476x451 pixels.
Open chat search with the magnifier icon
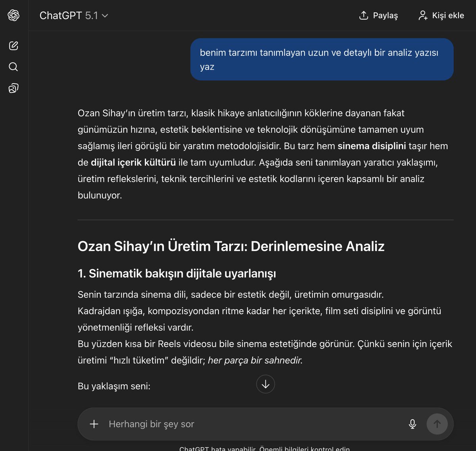[x=13, y=67]
